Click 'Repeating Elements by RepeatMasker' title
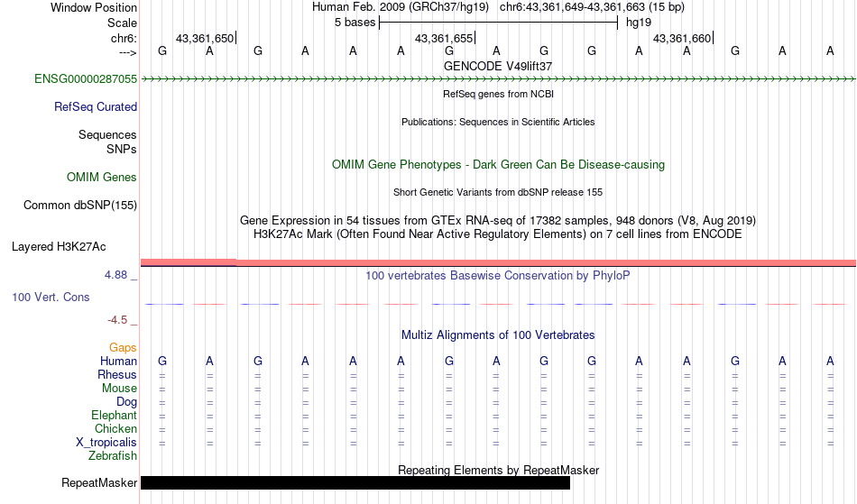This screenshot has height=504, width=857. tap(499, 470)
